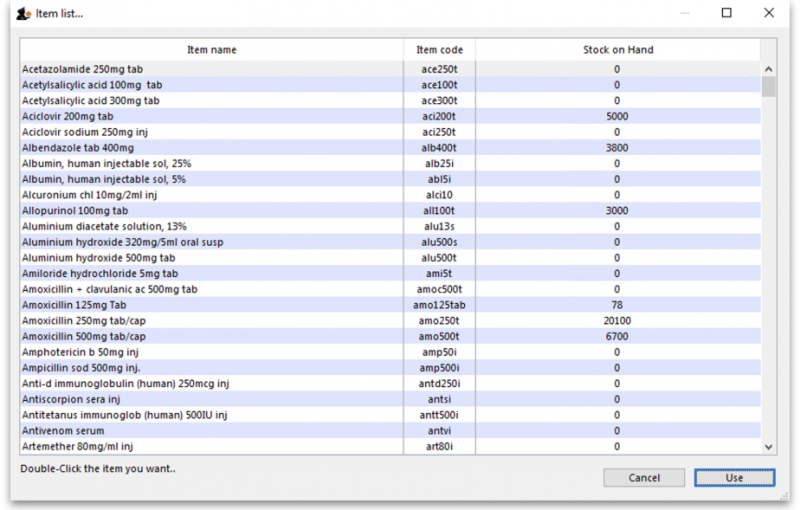Sort by Stock on Hand column header
Image resolution: width=800 pixels, height=510 pixels.
pos(618,50)
